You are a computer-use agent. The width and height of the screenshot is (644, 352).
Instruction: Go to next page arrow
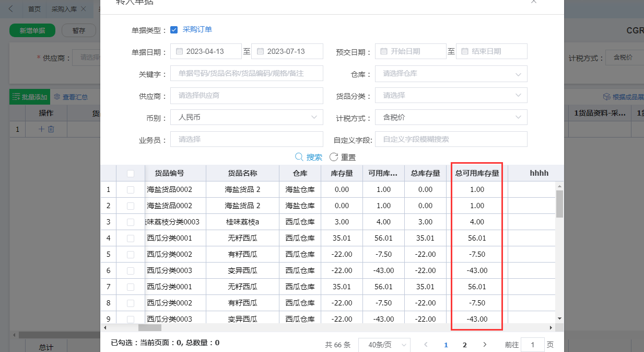click(x=485, y=345)
